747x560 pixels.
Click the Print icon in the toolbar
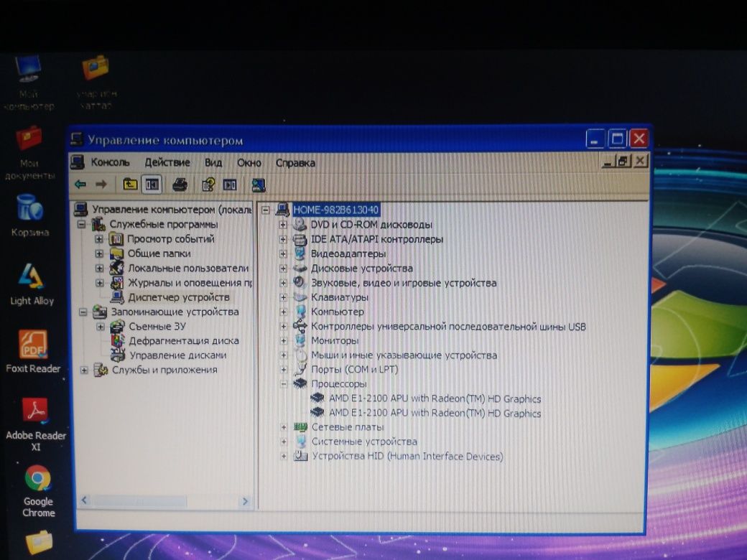(180, 185)
